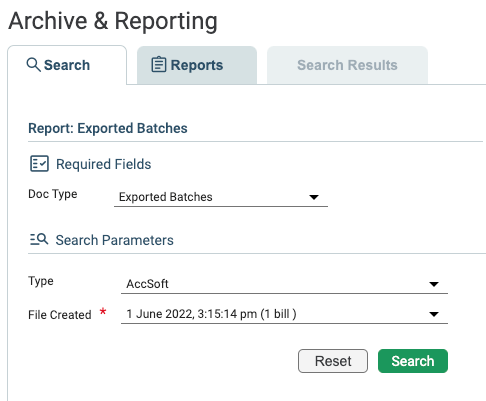
Task: Expand the Type dropdown arrow
Action: click(434, 284)
